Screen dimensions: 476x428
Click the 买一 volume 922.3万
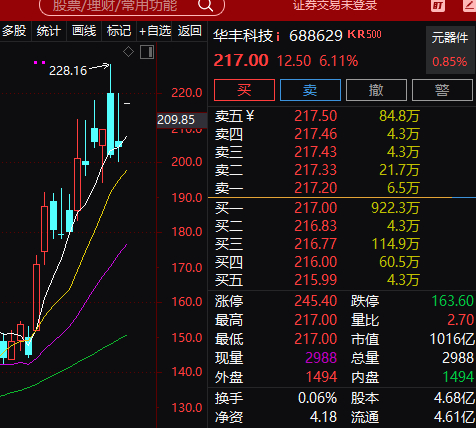[395, 208]
